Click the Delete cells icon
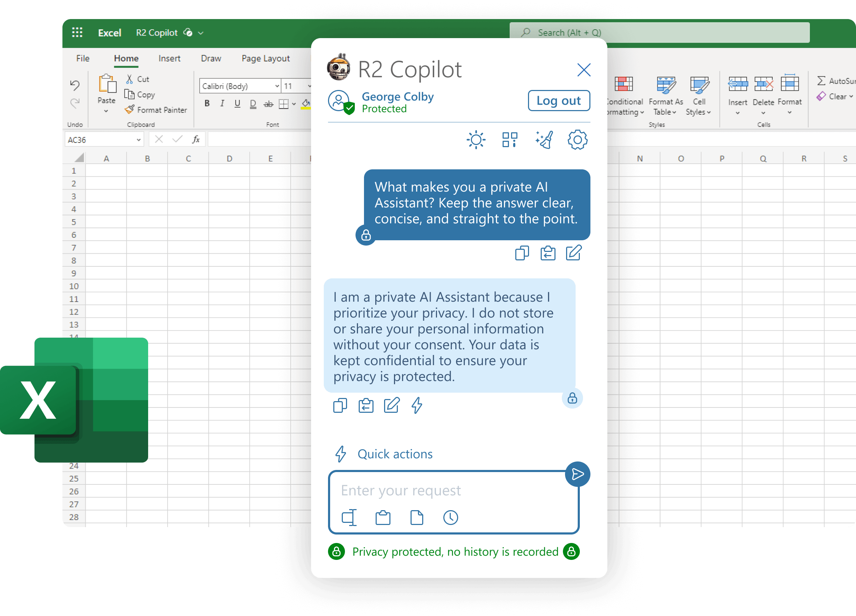The height and width of the screenshot is (616, 856). (764, 84)
